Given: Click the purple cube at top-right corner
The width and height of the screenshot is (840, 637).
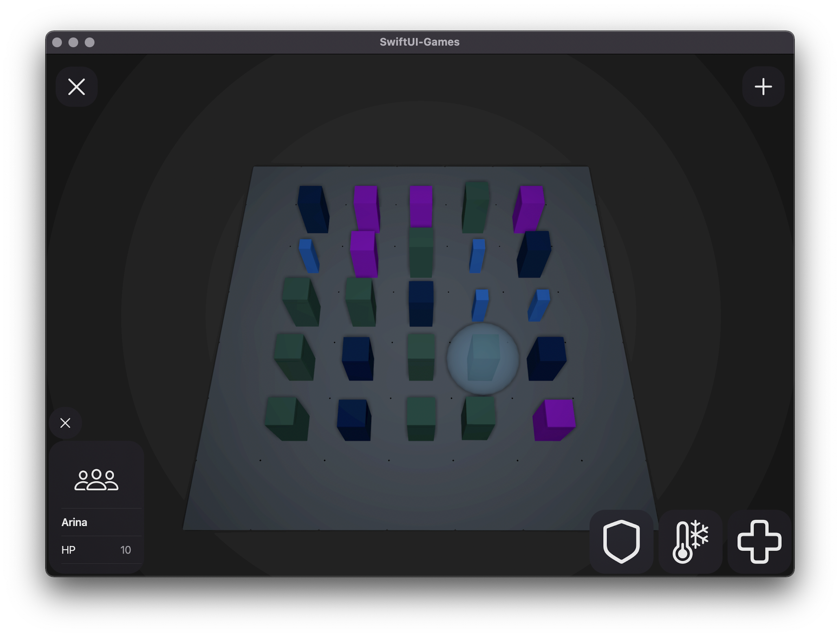Looking at the screenshot, I should coord(529,209).
